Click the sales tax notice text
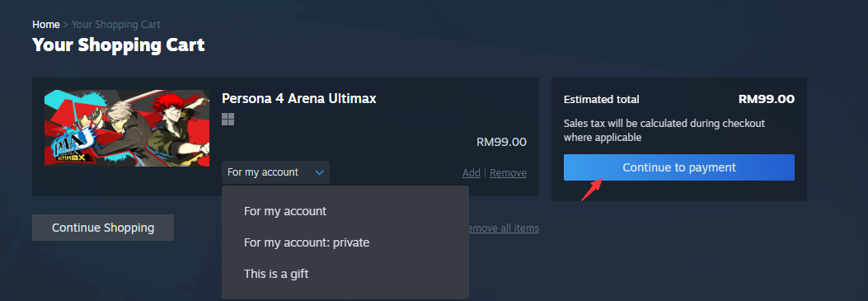Screen dimensions: 868x301 (664, 130)
